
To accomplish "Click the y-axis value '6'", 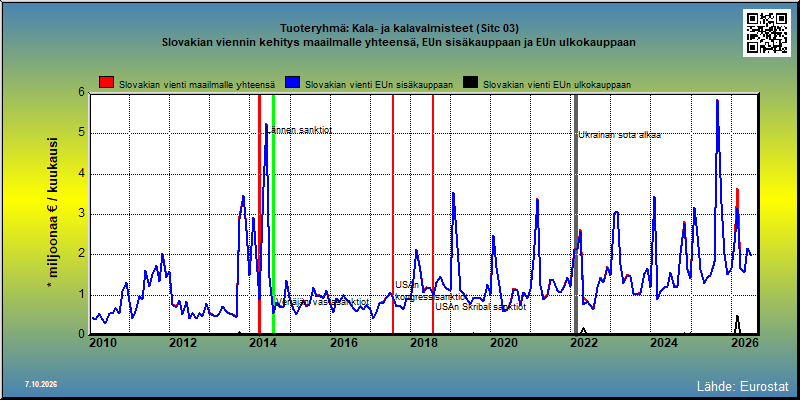I will coord(81,92).
